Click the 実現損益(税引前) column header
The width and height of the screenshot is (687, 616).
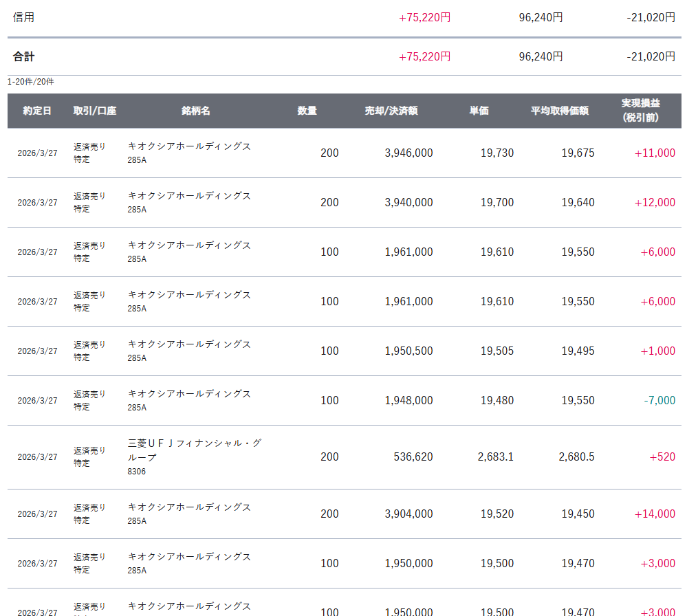click(x=640, y=111)
